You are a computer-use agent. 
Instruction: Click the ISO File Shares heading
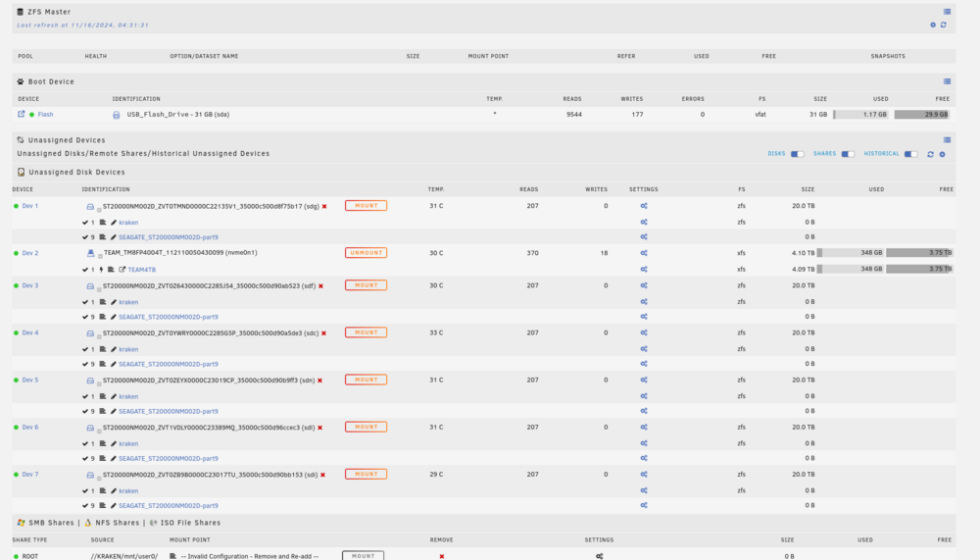pyautogui.click(x=191, y=523)
